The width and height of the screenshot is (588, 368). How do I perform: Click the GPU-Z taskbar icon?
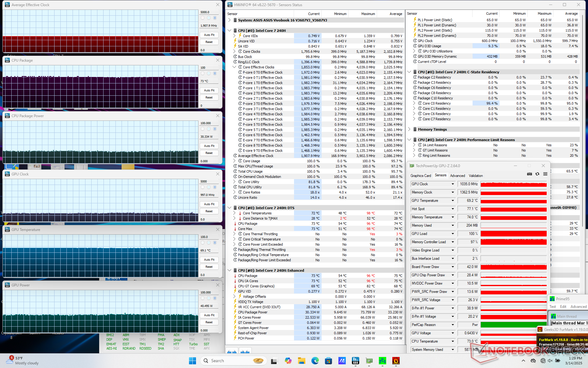[x=369, y=361]
